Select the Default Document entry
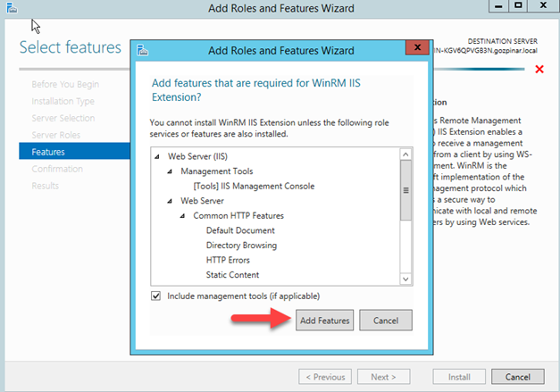Image resolution: width=560 pixels, height=392 pixels. pyautogui.click(x=240, y=230)
